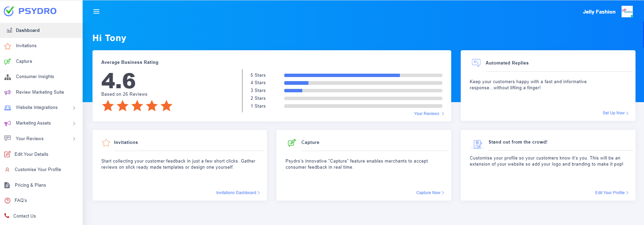Click the Customise Your Profile person icon
This screenshot has width=644, height=225.
[x=7, y=170]
